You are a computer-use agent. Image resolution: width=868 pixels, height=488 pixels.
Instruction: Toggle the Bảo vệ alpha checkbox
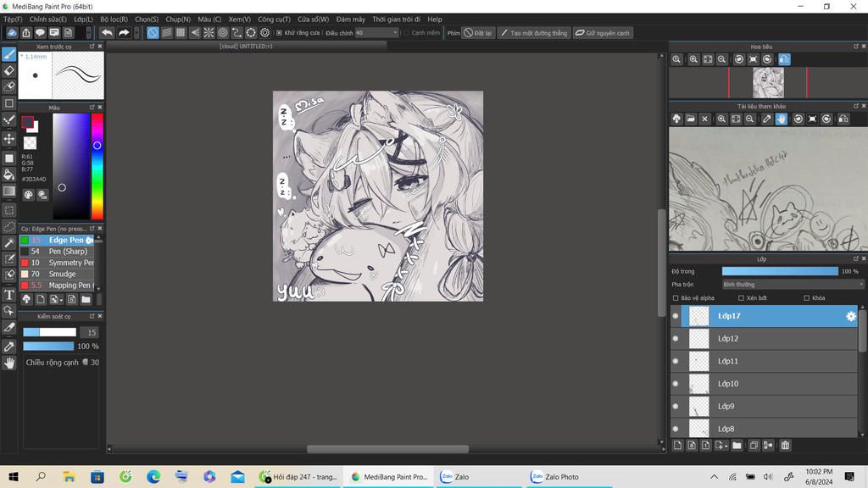coord(676,298)
